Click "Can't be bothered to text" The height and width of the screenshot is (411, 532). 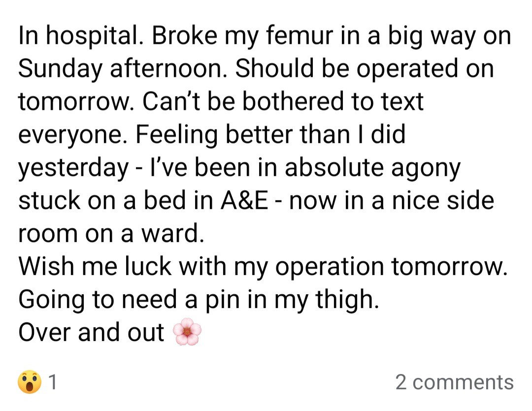(283, 102)
